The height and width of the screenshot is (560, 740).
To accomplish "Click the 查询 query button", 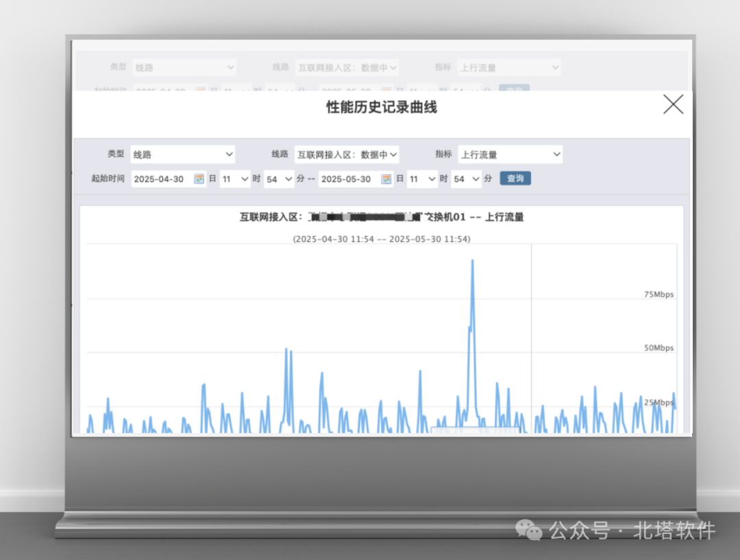I will 515,178.
